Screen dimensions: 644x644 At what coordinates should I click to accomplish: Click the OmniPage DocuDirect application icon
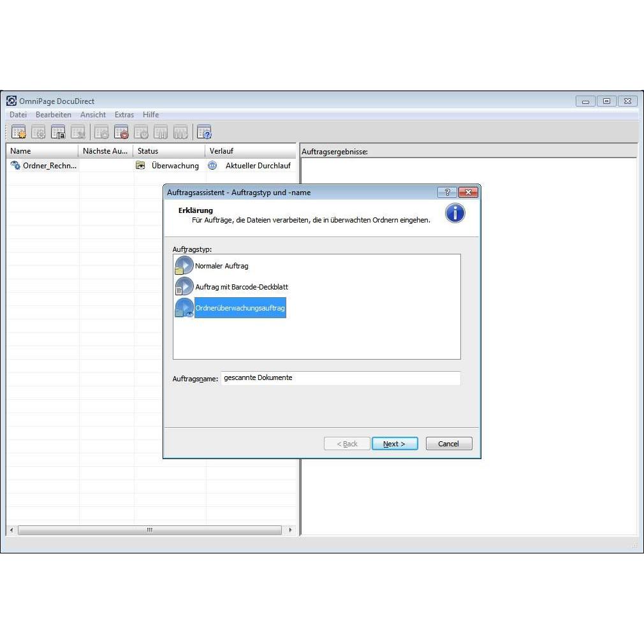(11, 101)
